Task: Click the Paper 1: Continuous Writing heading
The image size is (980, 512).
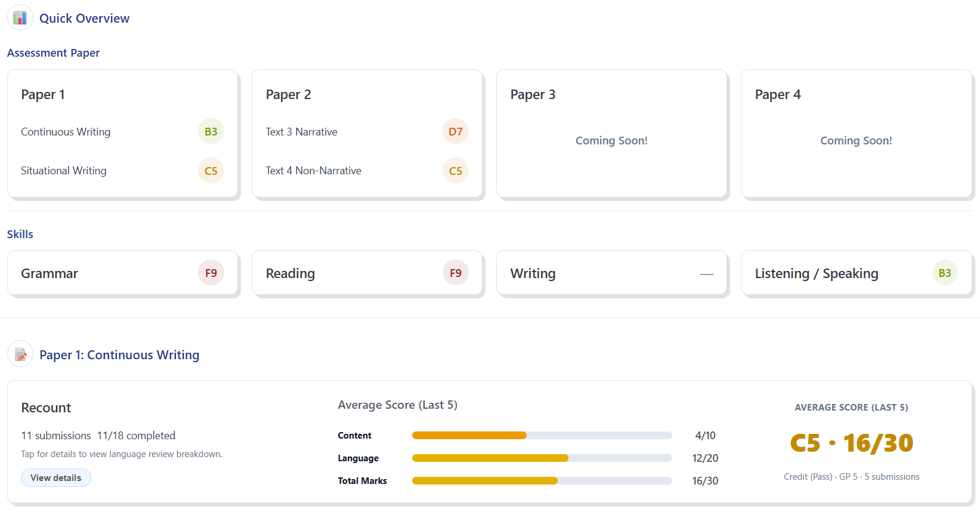Action: tap(119, 355)
